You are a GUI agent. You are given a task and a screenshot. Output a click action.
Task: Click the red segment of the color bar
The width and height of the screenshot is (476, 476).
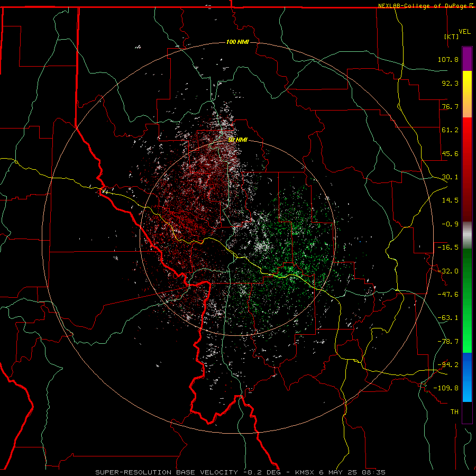point(467,169)
